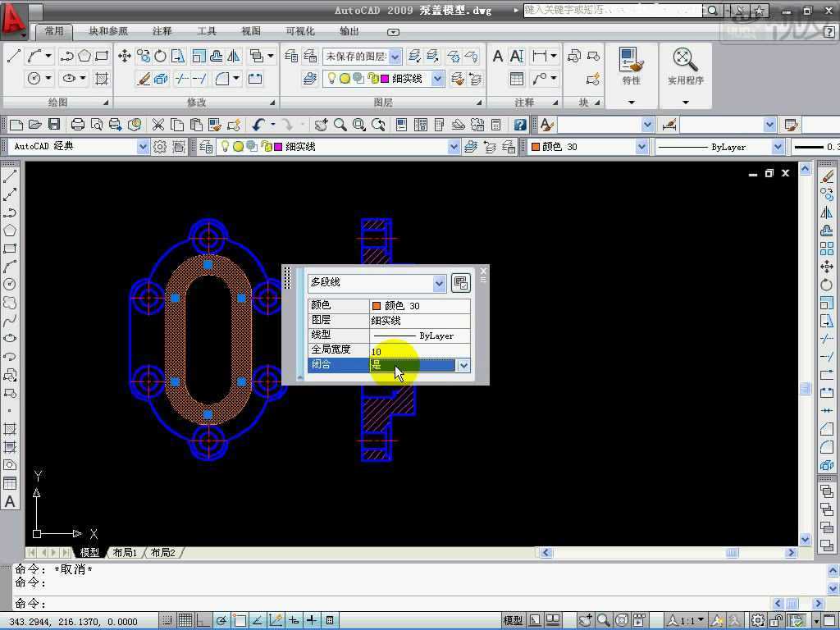Click the Save icon on standard toolbar
This screenshot has height=630, width=840.
54,125
